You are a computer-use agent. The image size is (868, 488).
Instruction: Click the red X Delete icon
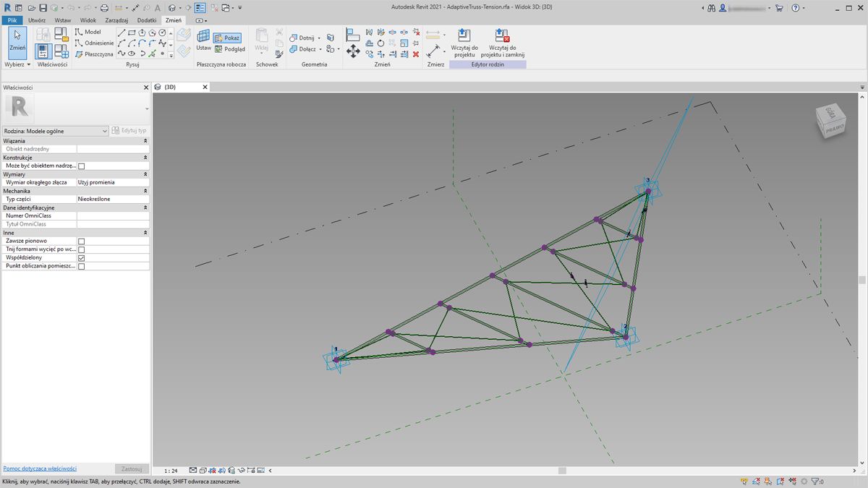415,53
